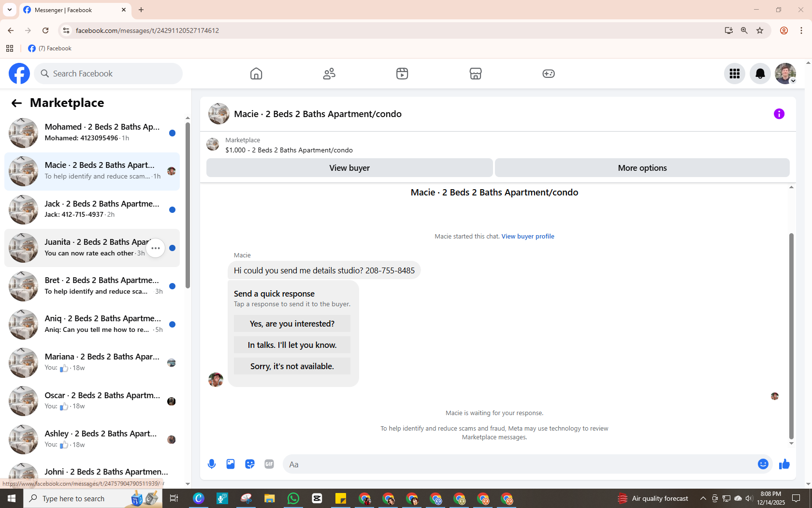Open the Facebook menu grid icon
This screenshot has width=812, height=508.
(x=735, y=74)
